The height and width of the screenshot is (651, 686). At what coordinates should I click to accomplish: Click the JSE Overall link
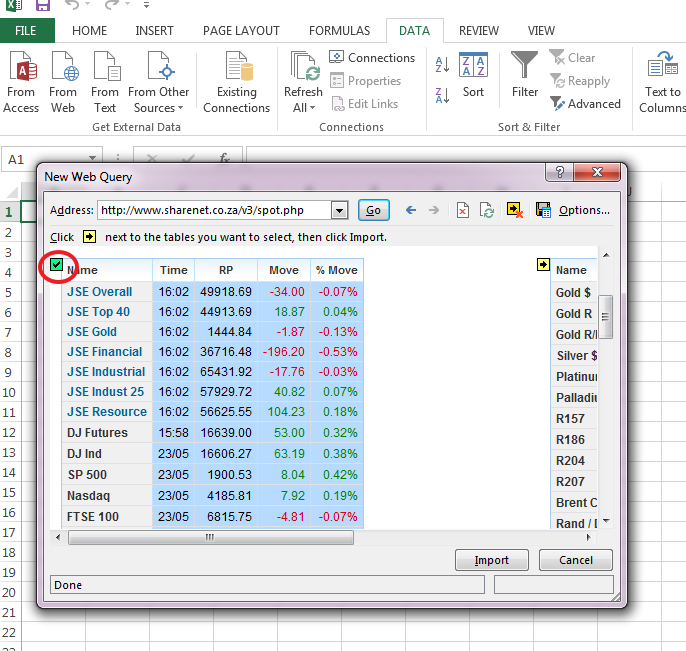[x=99, y=292]
